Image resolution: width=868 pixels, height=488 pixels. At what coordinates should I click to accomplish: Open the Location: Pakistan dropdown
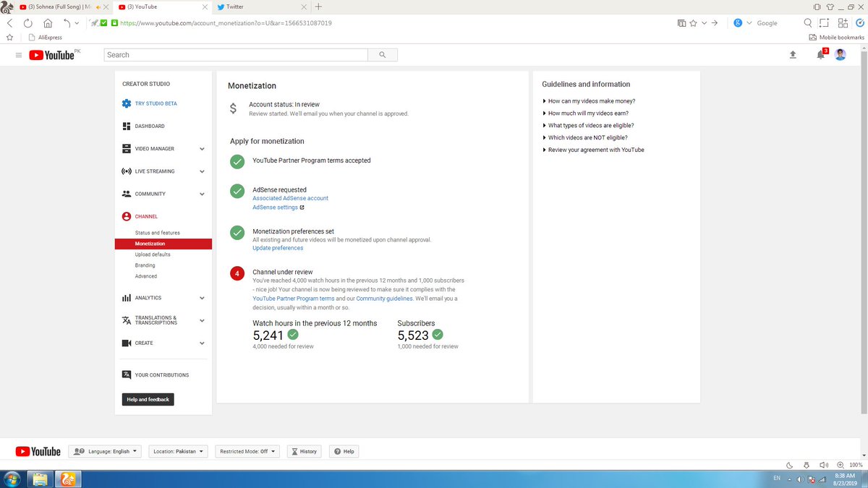click(x=178, y=451)
